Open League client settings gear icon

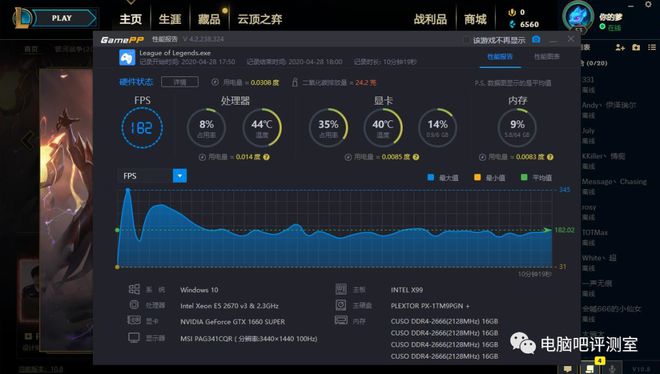click(x=649, y=4)
